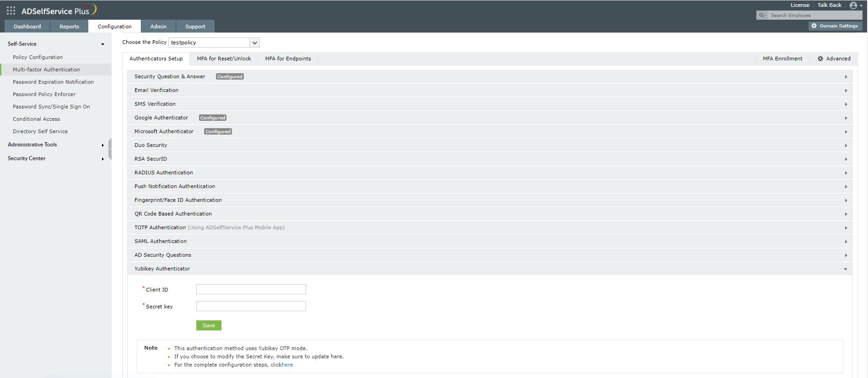Expand Google Authenticator row arrow
This screenshot has height=378, width=868.
(x=846, y=118)
